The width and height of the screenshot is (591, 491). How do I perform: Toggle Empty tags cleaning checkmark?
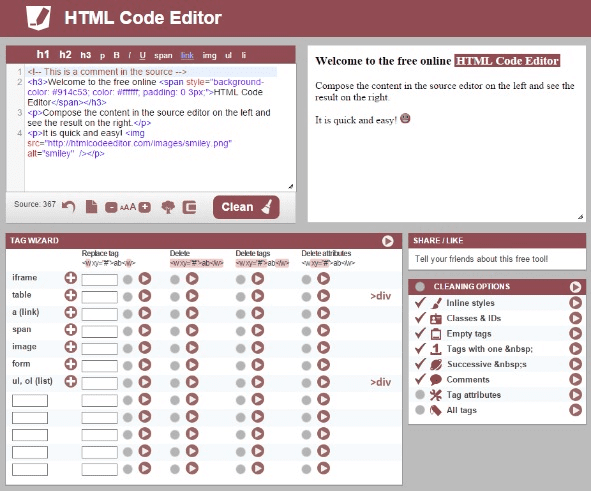coord(420,333)
